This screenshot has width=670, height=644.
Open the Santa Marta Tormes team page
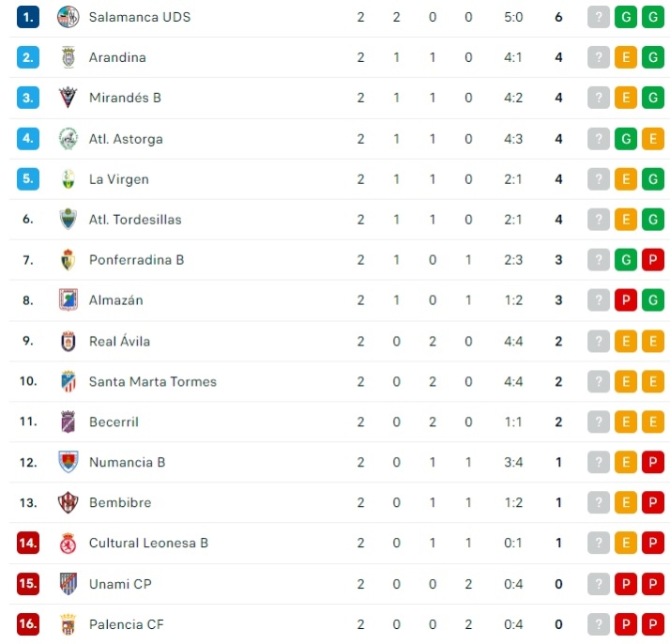pos(152,381)
